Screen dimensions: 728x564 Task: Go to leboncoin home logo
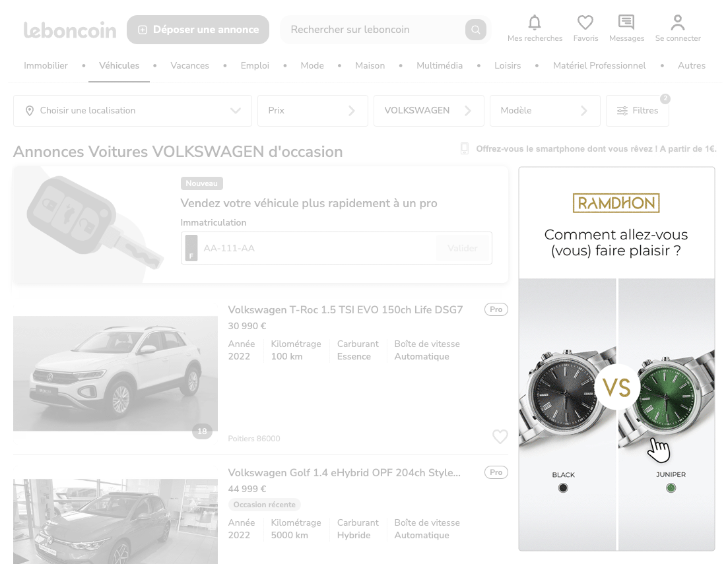point(70,30)
